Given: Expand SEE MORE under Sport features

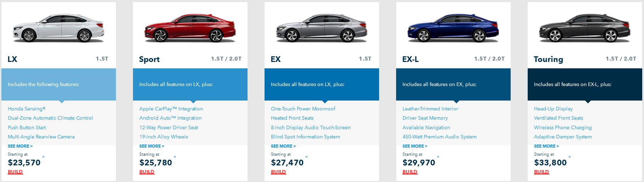Looking at the screenshot, I should click(152, 146).
